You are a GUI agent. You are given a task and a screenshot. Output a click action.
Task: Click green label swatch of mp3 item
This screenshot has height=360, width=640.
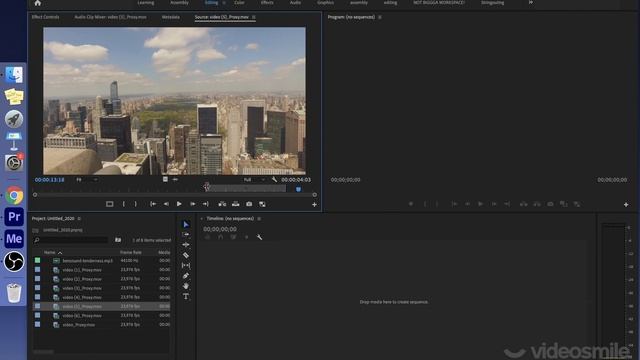pos(38,260)
